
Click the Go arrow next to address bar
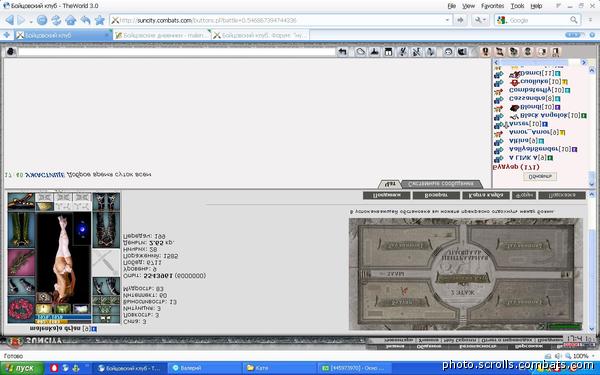click(x=460, y=20)
